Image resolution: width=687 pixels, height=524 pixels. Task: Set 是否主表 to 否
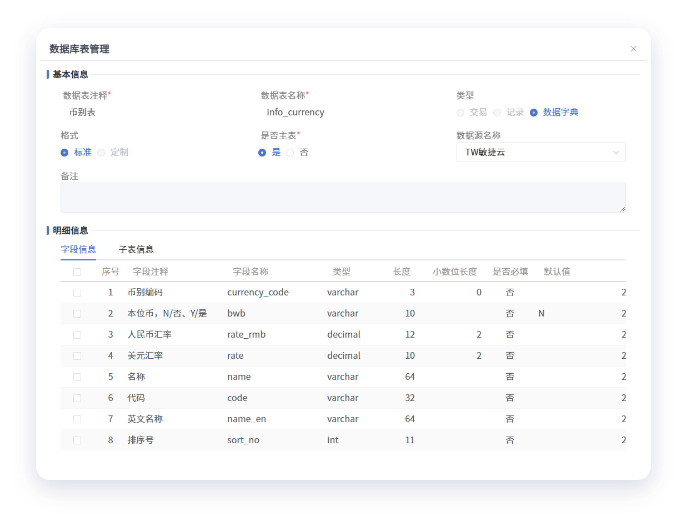291,152
